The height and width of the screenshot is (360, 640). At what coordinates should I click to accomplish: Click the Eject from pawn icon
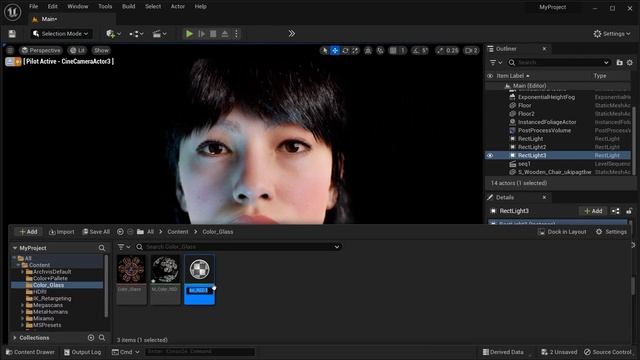(x=225, y=34)
